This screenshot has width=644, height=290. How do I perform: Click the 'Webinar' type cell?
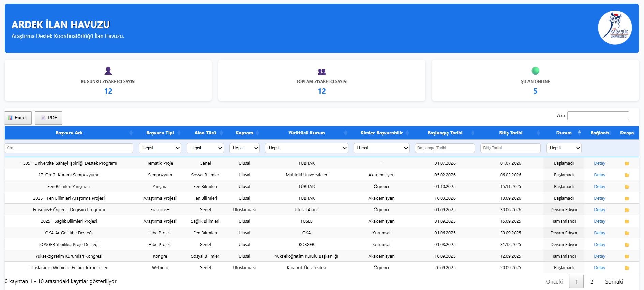click(160, 268)
